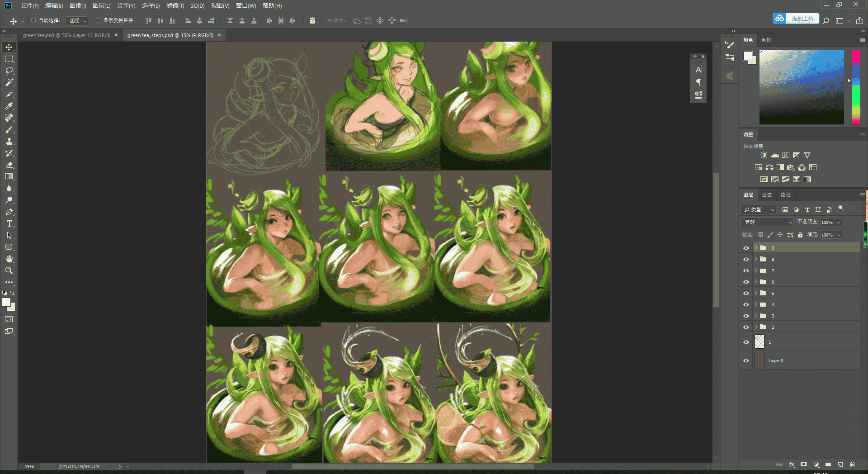This screenshot has height=474, width=868.
Task: Switch to the green tea.psd document tab
Action: click(66, 35)
